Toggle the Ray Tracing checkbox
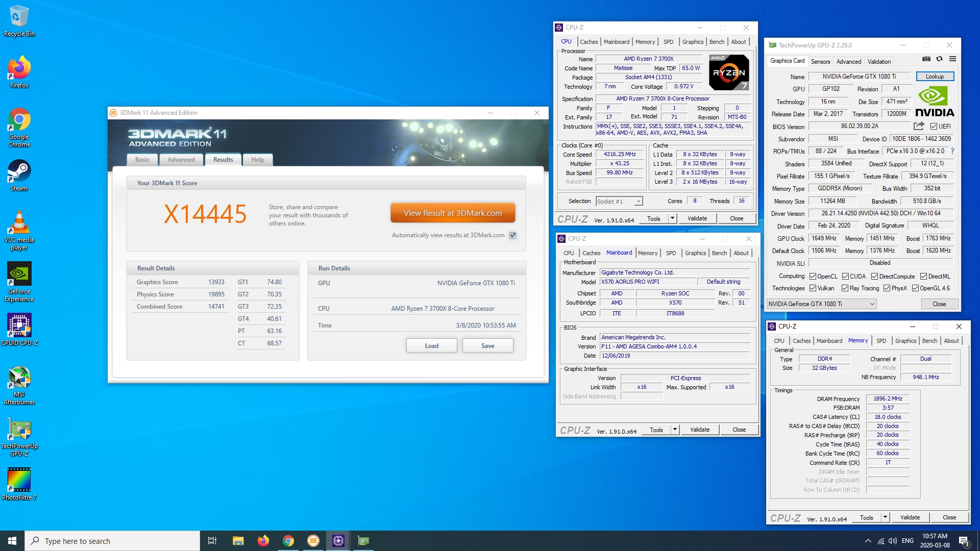 (x=845, y=288)
